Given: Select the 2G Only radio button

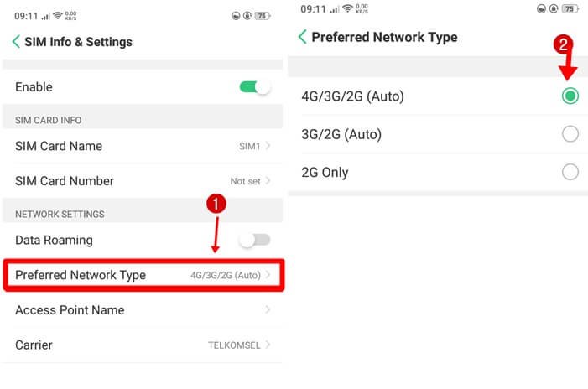Looking at the screenshot, I should click(x=570, y=172).
